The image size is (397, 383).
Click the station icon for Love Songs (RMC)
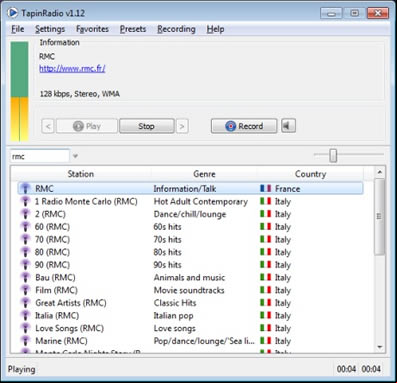(25, 328)
